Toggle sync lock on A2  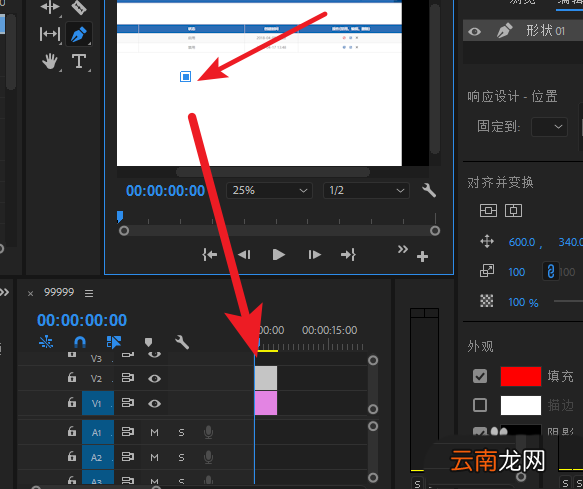(x=128, y=457)
